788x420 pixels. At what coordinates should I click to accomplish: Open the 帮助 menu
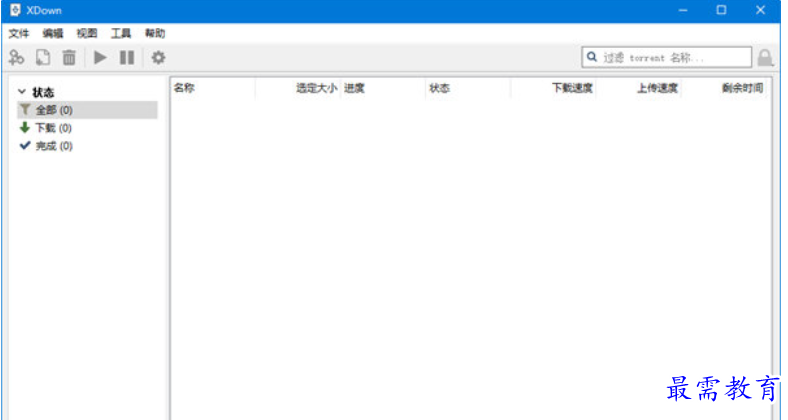155,33
